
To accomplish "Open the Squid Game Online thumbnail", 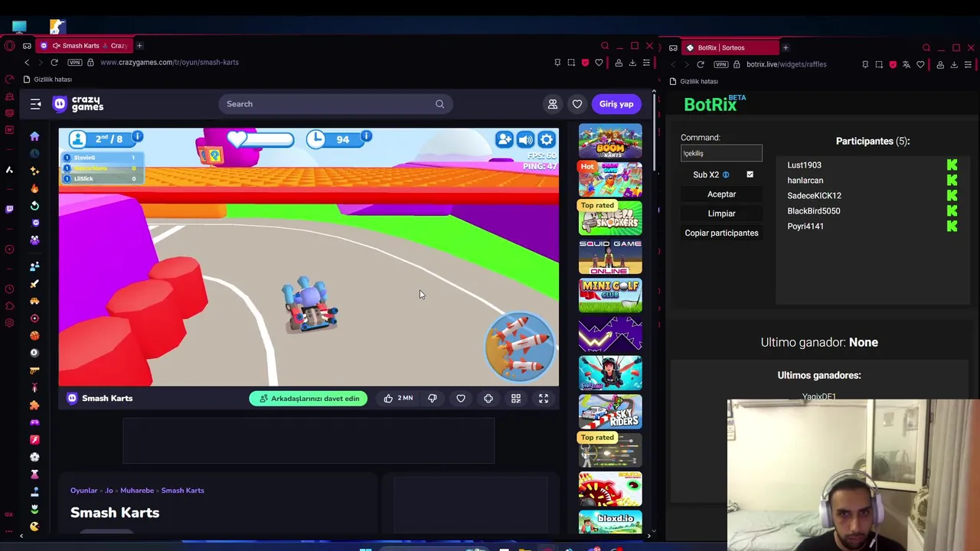I will [610, 256].
